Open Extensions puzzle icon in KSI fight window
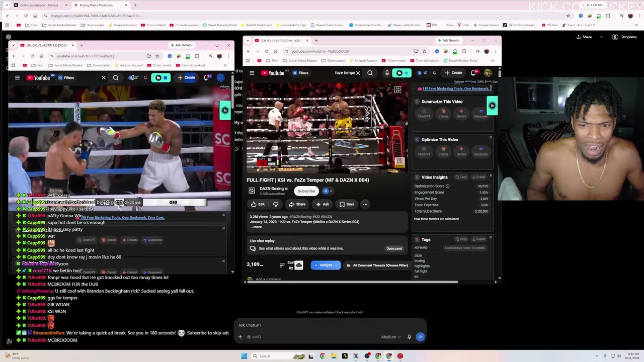The width and height of the screenshot is (644, 362). pyautogui.click(x=464, y=51)
